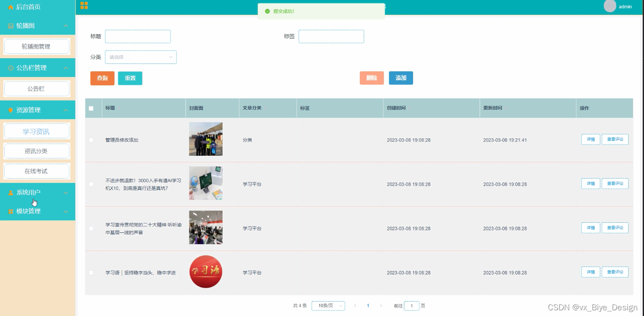644x316 pixels.
Task: Collapse the 轮播图 menu chevron
Action: tap(66, 26)
